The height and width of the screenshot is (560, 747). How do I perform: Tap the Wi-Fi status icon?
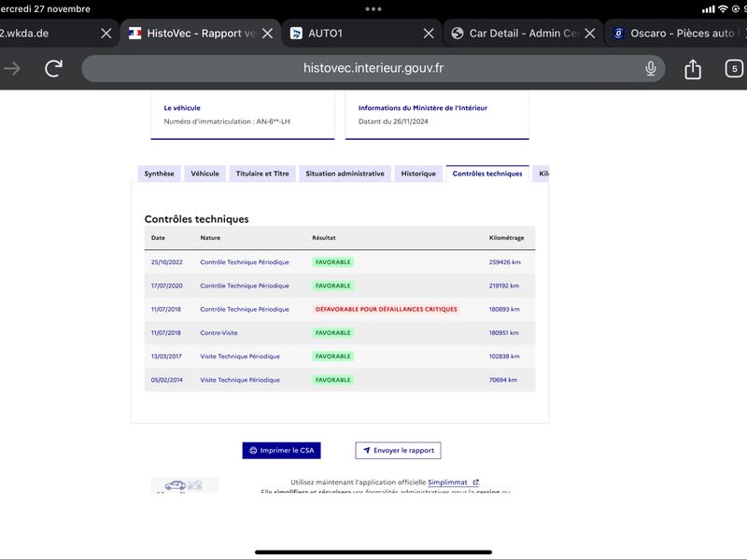point(723,9)
